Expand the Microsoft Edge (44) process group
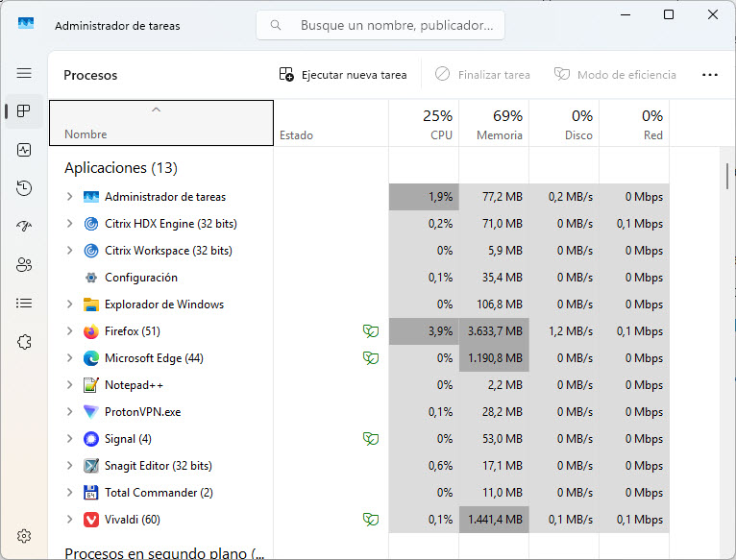The image size is (736, 560). [69, 358]
